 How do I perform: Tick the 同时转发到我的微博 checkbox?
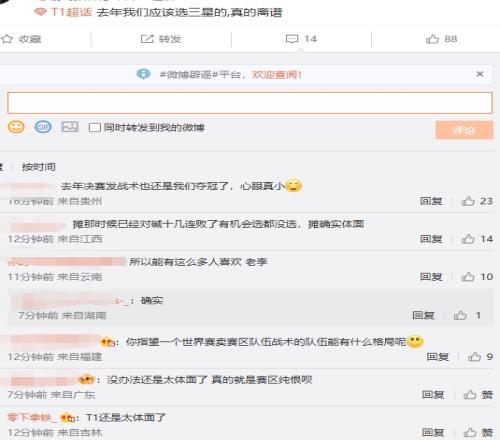[x=95, y=128]
